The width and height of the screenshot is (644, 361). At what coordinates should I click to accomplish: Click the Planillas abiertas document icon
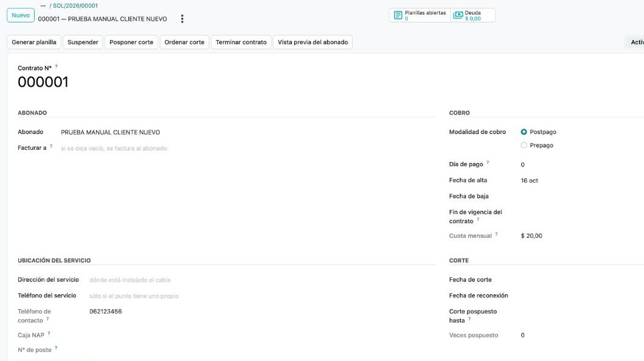[398, 15]
